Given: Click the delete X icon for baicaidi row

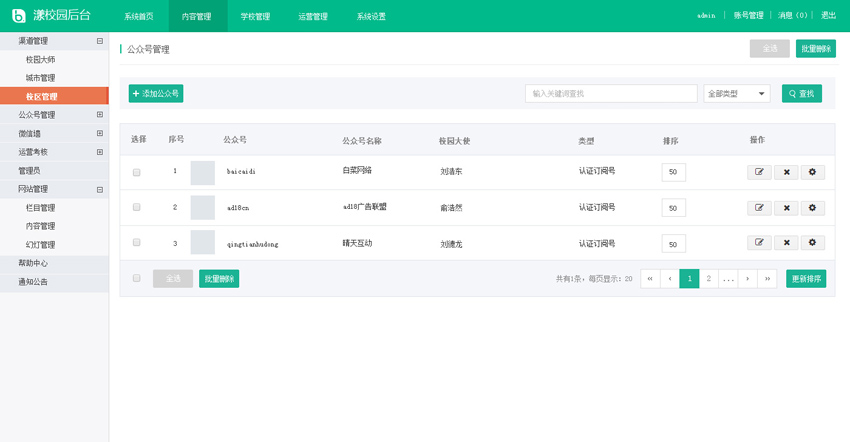Looking at the screenshot, I should [x=786, y=172].
